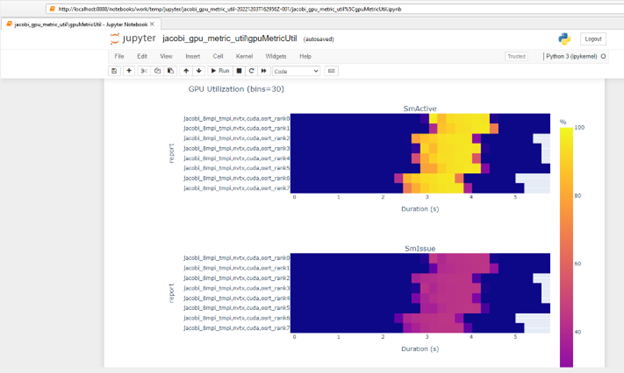Click the report axis label of SmIssue
The height and width of the screenshot is (373, 624).
172,293
